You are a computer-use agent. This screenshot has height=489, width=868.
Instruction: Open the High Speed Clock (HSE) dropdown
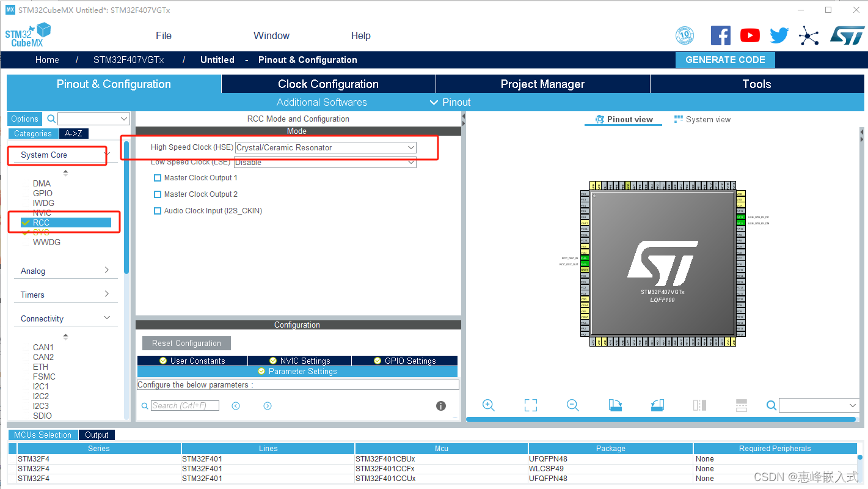[x=410, y=147]
